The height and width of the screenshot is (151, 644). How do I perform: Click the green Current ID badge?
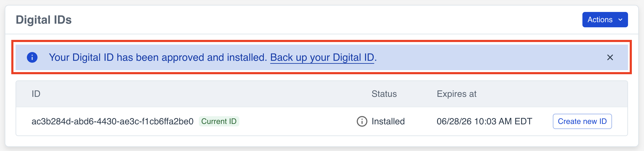point(219,122)
